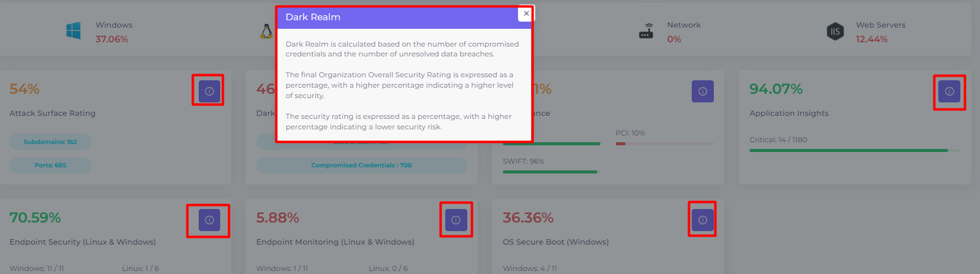Select the Windows 37.06% score
The image size is (980, 274).
tap(112, 39)
